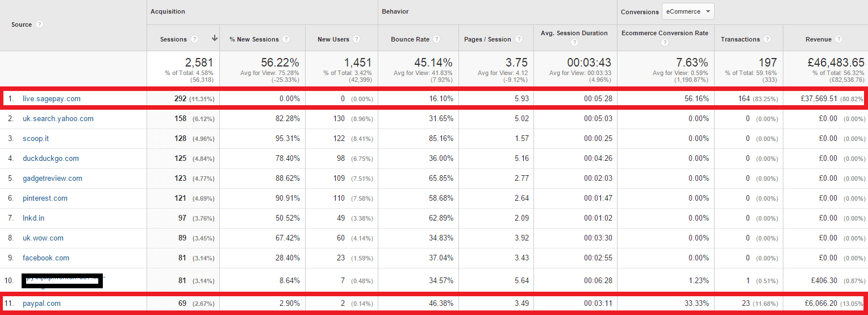Open gadgetreview.com source link
This screenshot has width=868, height=315.
tap(52, 179)
